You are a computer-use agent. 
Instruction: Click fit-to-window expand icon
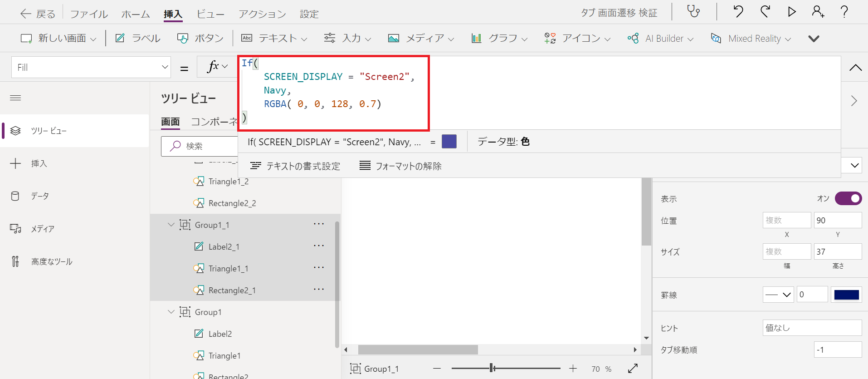pyautogui.click(x=633, y=369)
